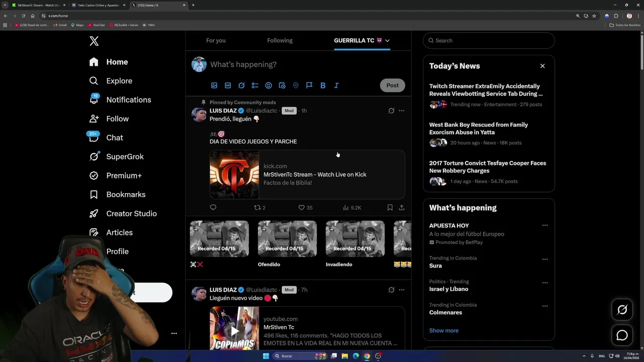Open the Explore page

coord(111,81)
